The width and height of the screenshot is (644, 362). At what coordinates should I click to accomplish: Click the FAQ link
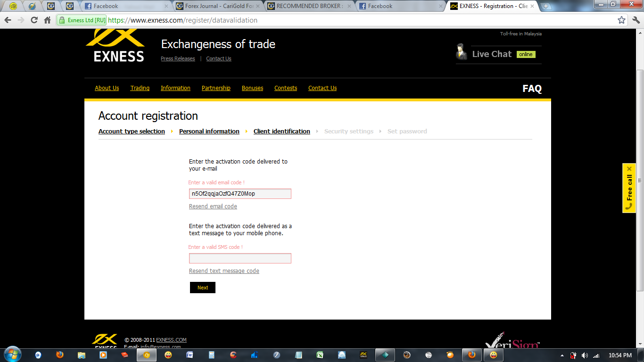(532, 89)
